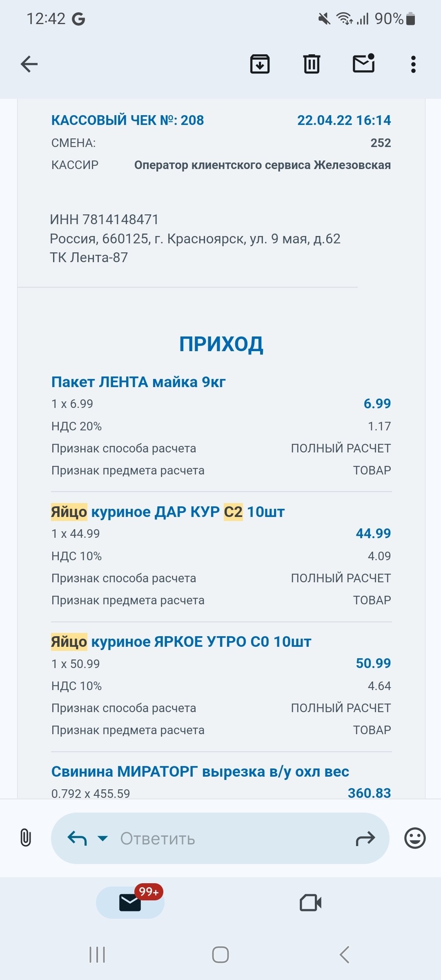Tap the reply arrow icon
Image resolution: width=441 pixels, height=980 pixels.
(77, 838)
